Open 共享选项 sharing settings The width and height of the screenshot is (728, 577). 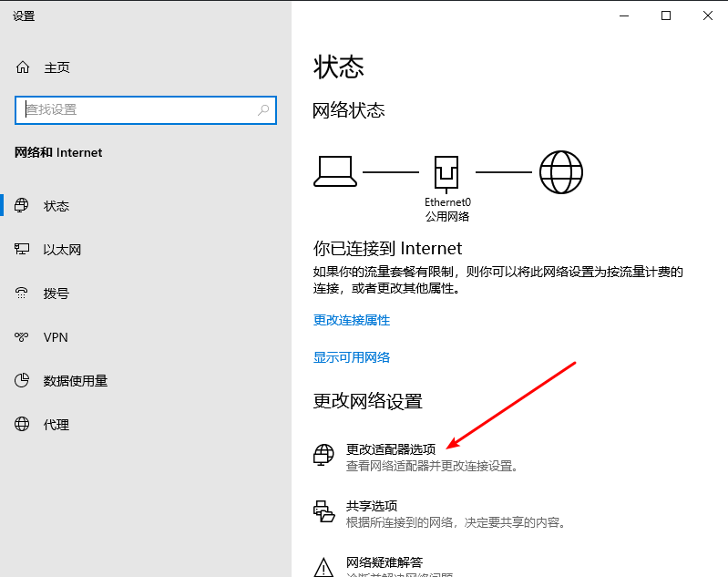click(372, 506)
